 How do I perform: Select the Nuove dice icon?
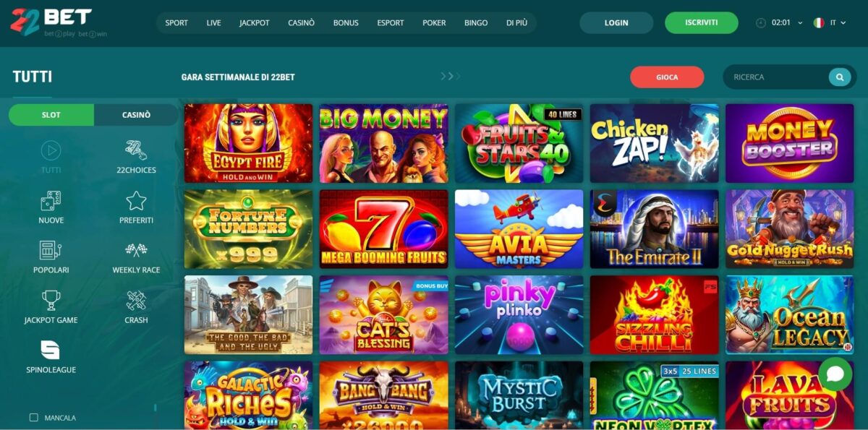coord(51,200)
